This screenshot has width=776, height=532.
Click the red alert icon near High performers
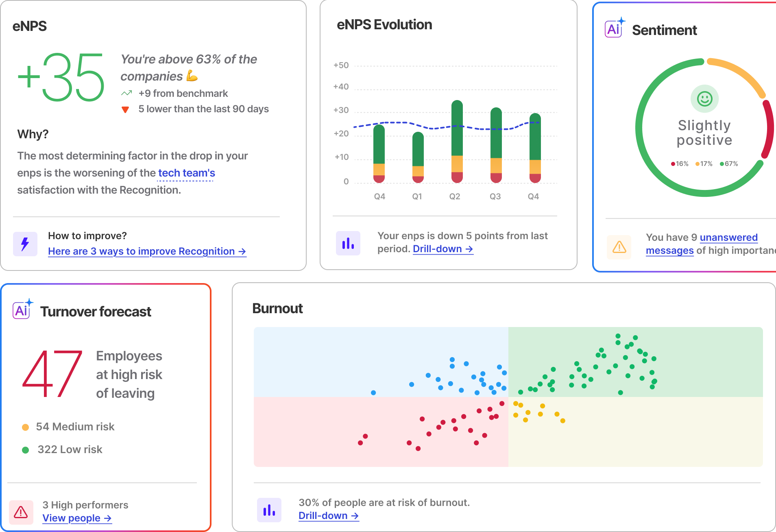click(x=21, y=512)
